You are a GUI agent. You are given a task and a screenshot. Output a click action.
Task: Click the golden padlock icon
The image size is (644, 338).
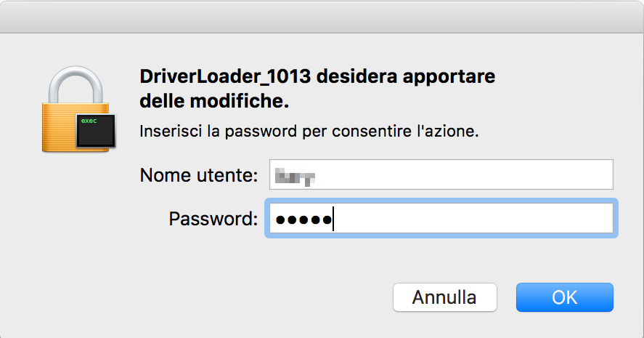[x=76, y=109]
